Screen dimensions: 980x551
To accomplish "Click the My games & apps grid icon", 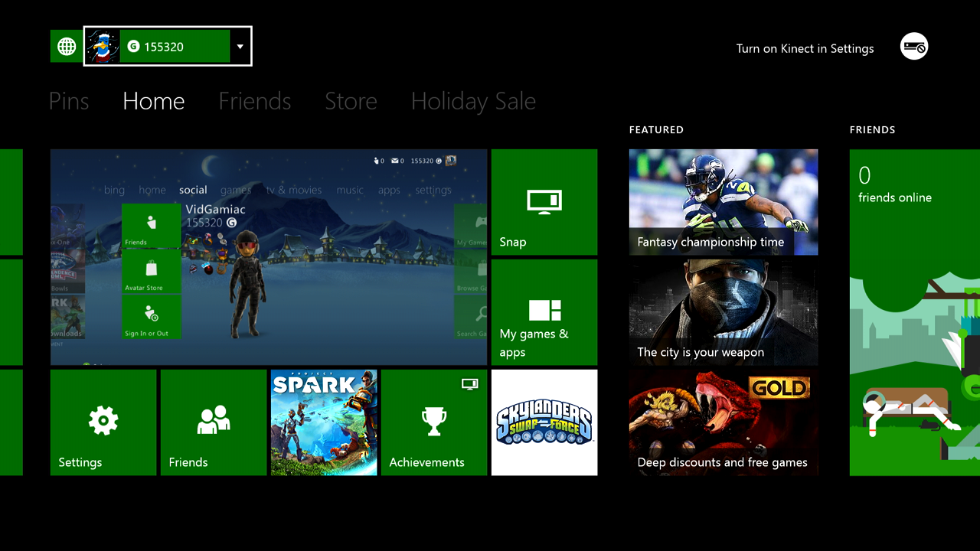I will click(x=545, y=310).
